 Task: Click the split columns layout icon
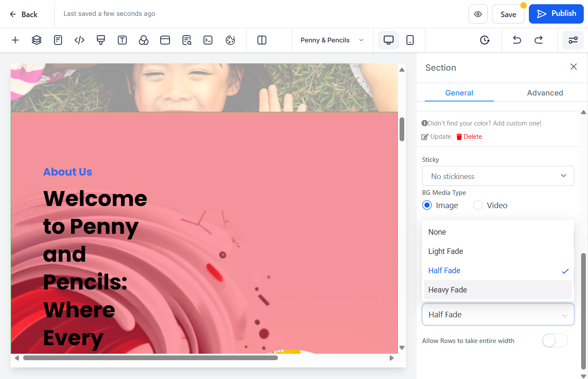[x=262, y=40]
